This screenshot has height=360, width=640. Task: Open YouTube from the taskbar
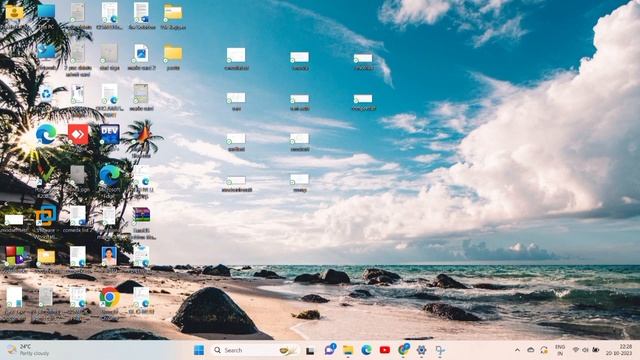tap(384, 350)
